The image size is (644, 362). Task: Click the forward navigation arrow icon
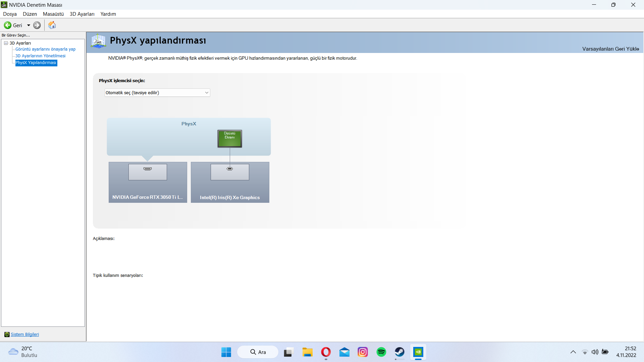coord(37,25)
